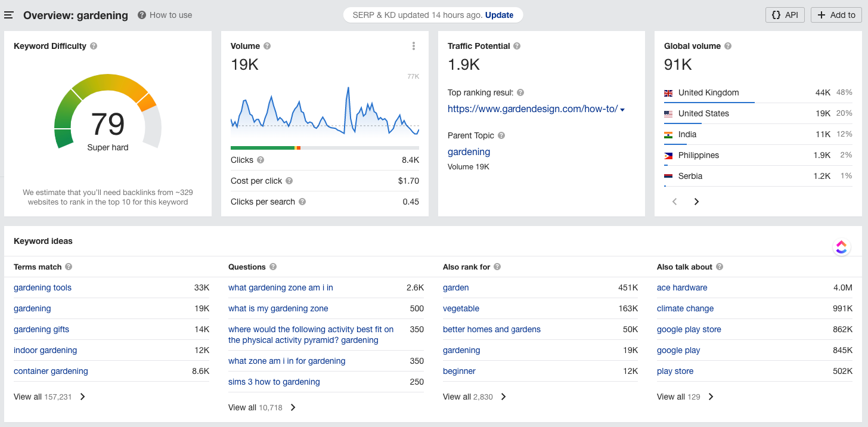Click the Global volume help icon
The height and width of the screenshot is (427, 868).
click(728, 46)
